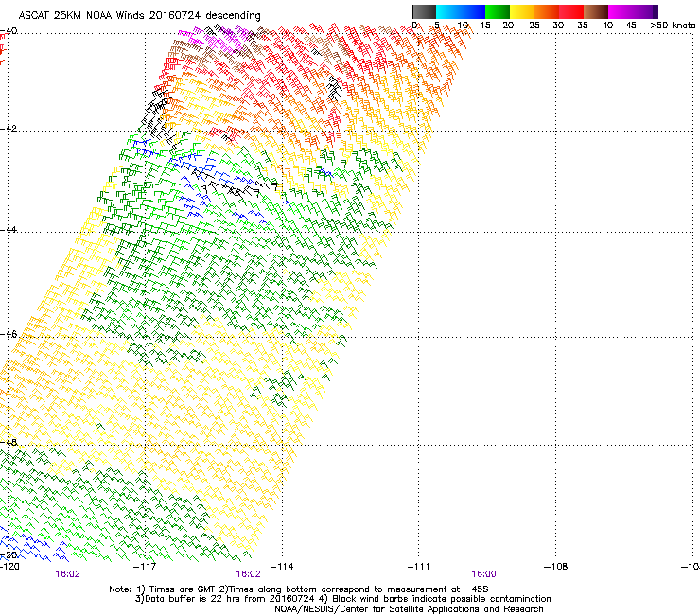Viewport: 700px width, 615px height.
Task: Click the gray 0-5 knots color swatch
Action: (424, 11)
